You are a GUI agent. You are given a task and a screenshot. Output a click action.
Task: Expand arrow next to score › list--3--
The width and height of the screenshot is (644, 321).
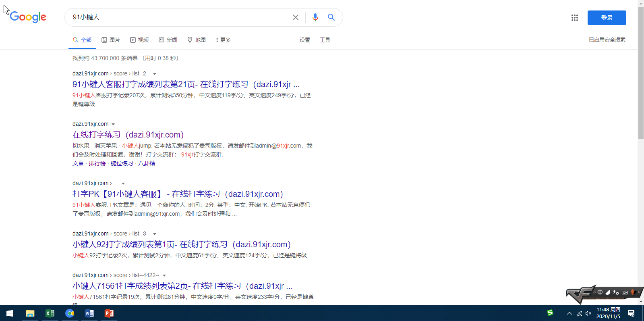[155, 234]
